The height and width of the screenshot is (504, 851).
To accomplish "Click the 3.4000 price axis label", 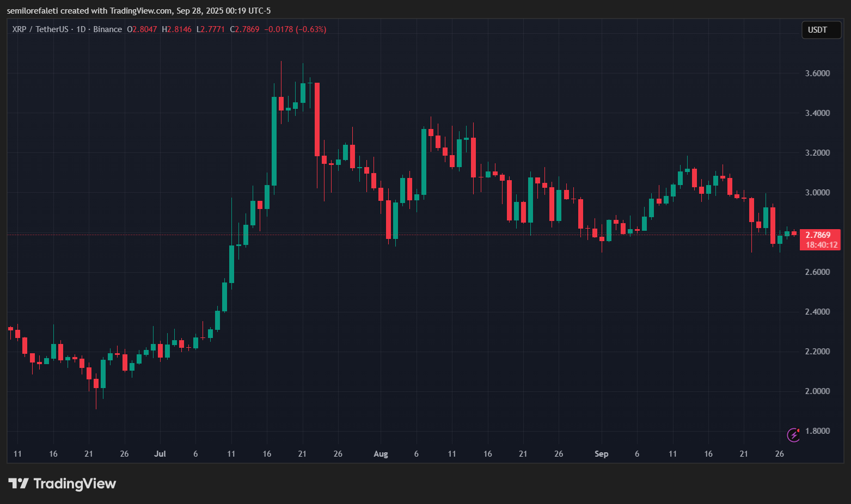I will coord(818,113).
